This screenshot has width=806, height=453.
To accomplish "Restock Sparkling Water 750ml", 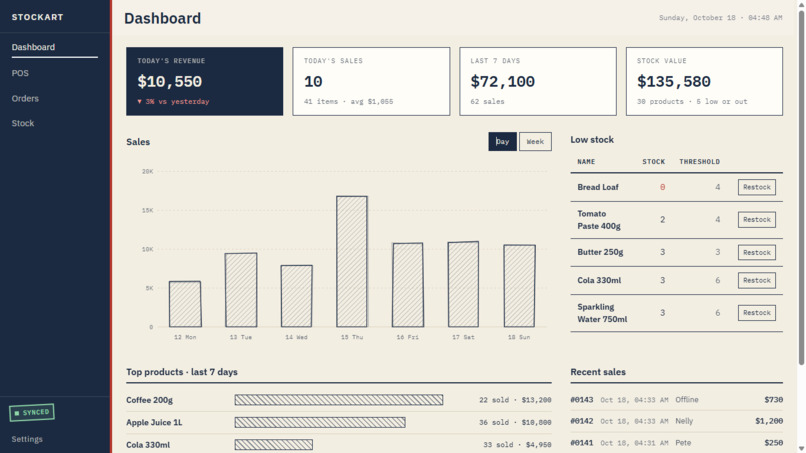I will pyautogui.click(x=757, y=313).
